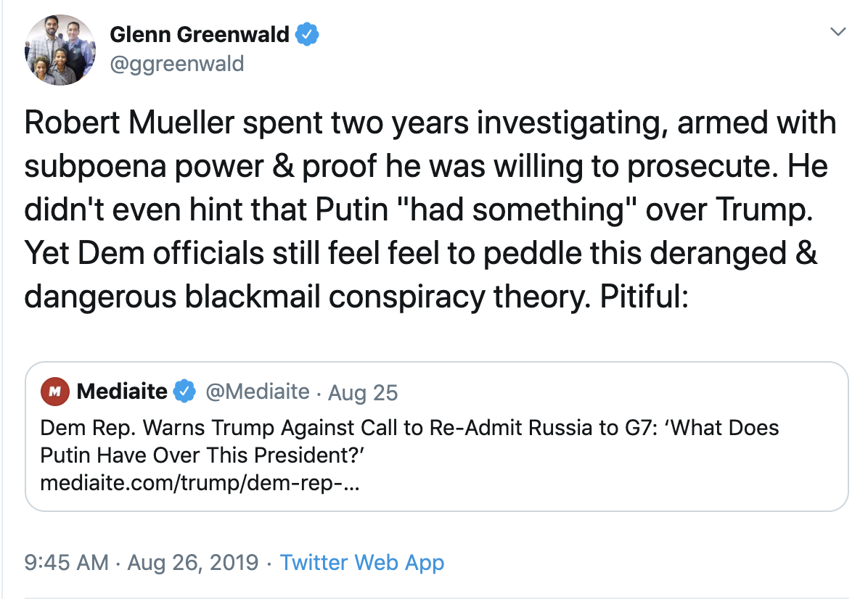Click Glenn Greenwald's blue verified badge
Screen dimensions: 868x599
pyautogui.click(x=307, y=34)
